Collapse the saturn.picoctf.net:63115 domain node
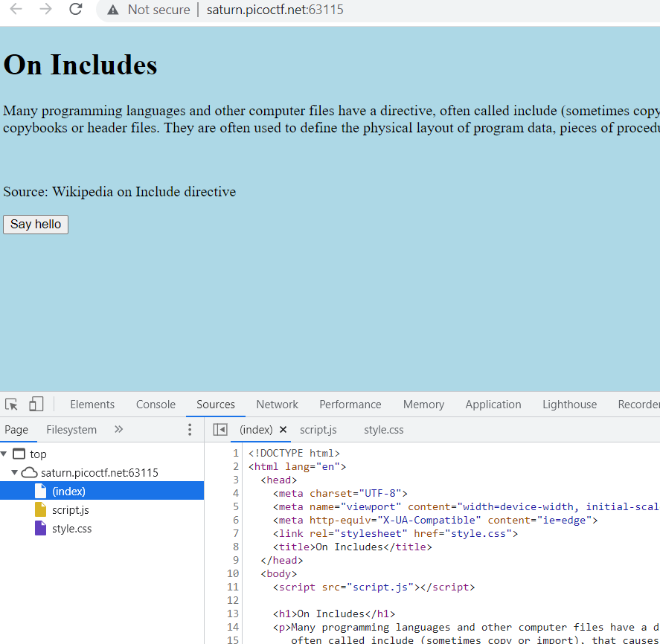The width and height of the screenshot is (660, 644). click(15, 472)
